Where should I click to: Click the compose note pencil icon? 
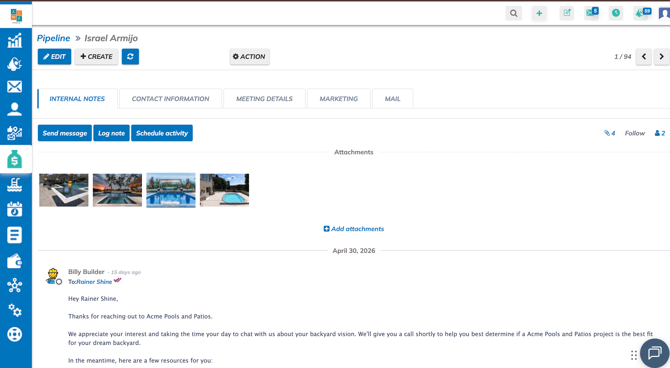[567, 13]
